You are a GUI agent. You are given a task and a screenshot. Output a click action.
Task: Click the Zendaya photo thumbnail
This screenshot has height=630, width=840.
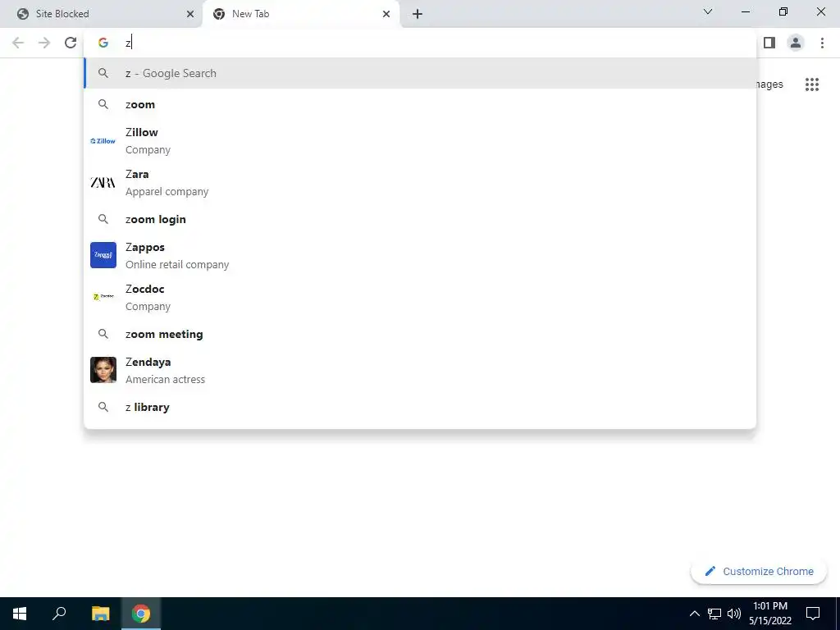(103, 370)
